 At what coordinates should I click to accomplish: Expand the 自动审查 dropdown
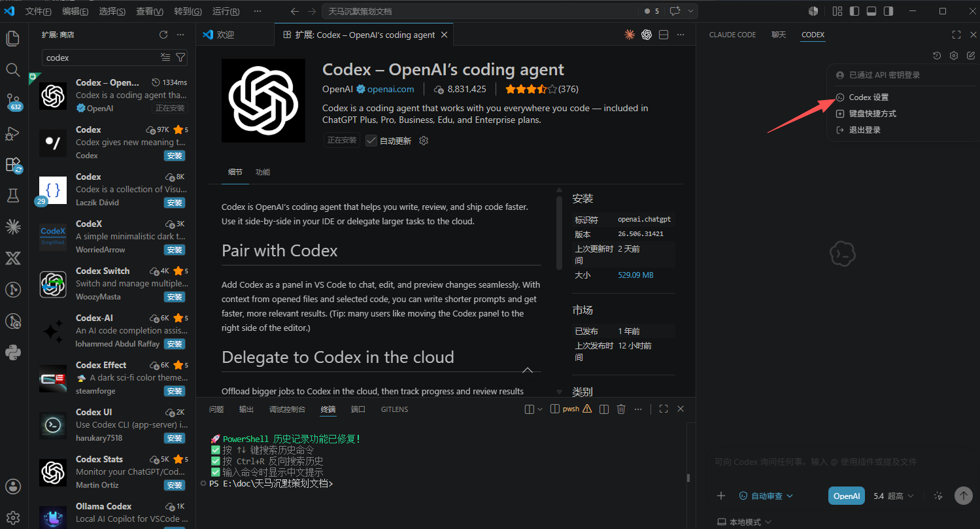click(766, 496)
